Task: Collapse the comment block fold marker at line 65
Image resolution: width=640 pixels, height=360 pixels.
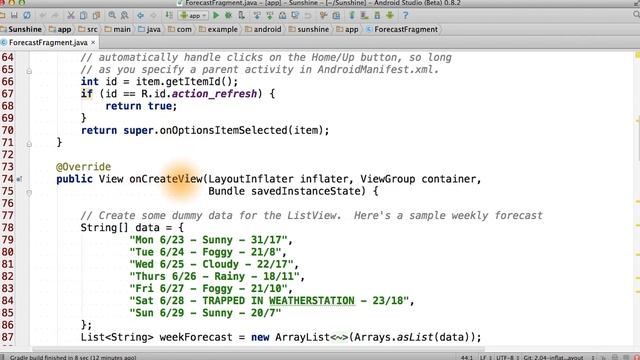Action: click(x=29, y=71)
